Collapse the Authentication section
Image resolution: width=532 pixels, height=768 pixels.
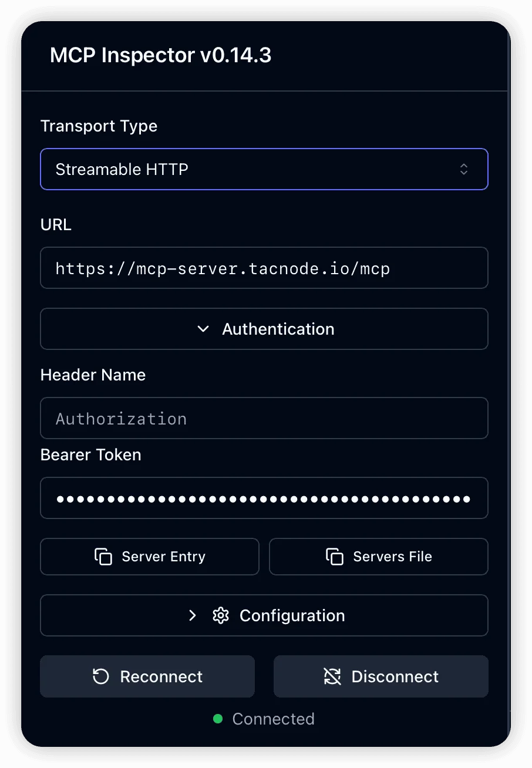(278, 329)
